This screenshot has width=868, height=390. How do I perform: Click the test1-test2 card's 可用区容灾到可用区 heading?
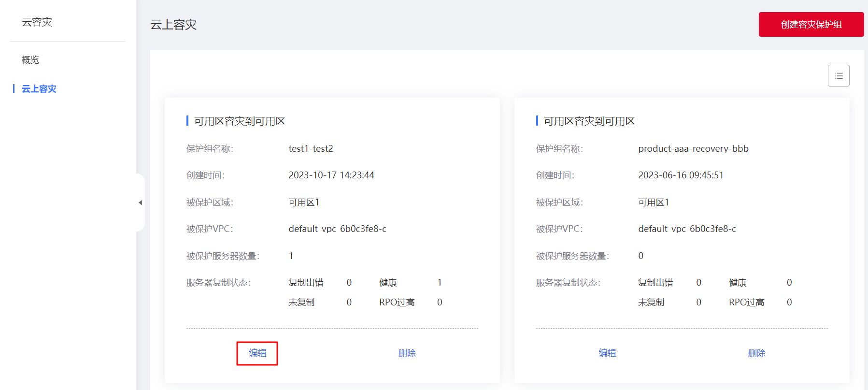[240, 121]
